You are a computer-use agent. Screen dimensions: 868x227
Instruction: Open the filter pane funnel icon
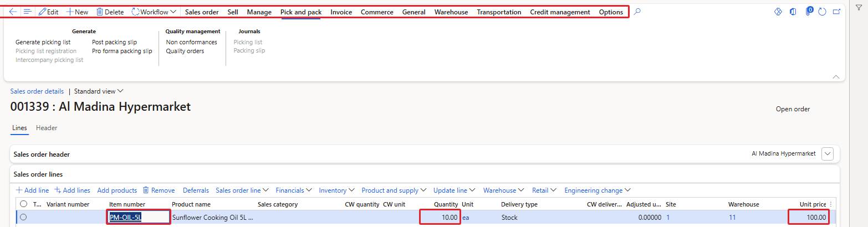pos(859,7)
